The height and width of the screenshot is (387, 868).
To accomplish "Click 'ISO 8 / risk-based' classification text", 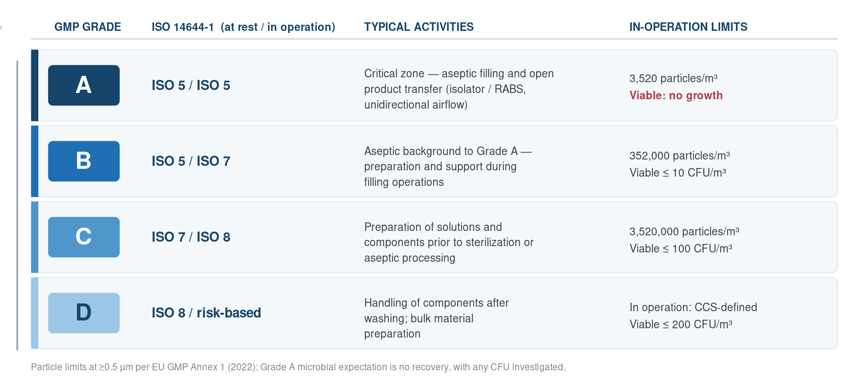I will tap(206, 313).
